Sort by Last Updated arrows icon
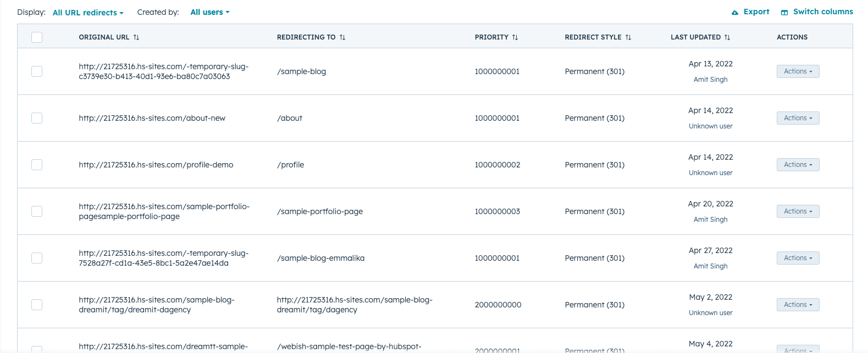The image size is (868, 353). click(x=727, y=37)
